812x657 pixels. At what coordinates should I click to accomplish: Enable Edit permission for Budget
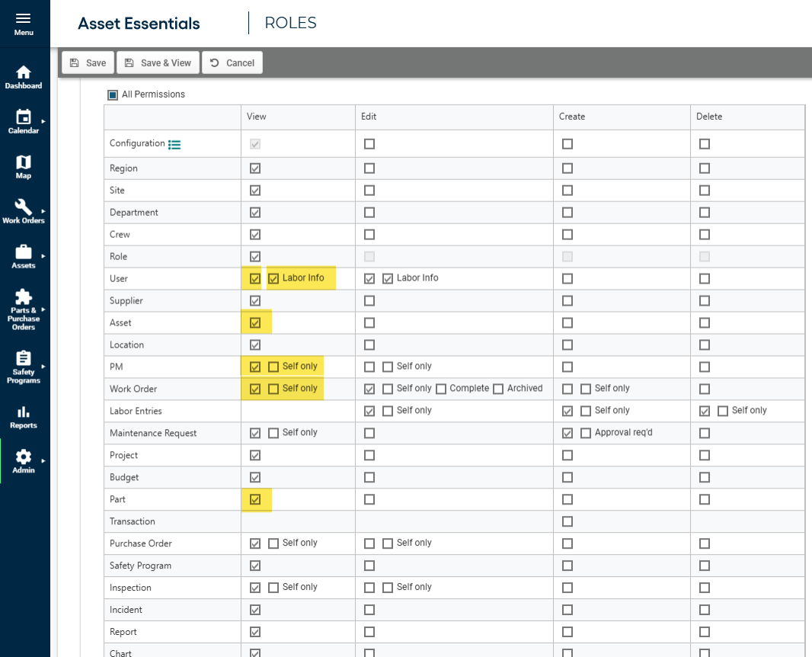[369, 477]
